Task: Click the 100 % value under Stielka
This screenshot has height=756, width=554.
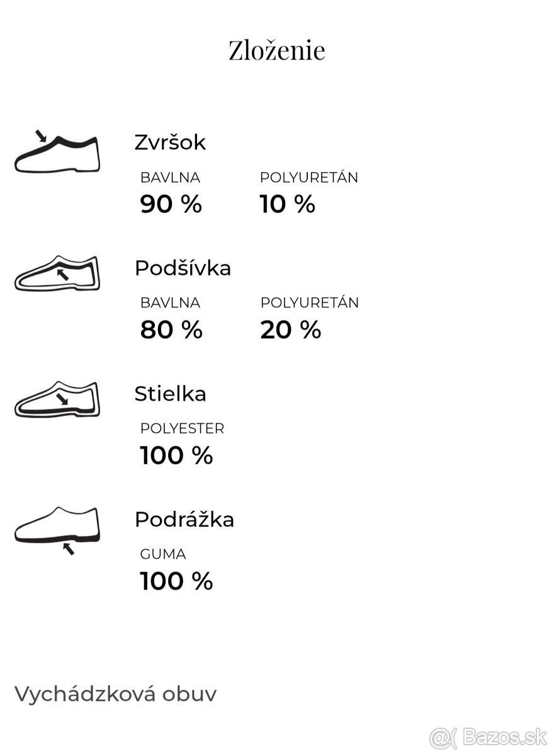Action: [x=176, y=455]
